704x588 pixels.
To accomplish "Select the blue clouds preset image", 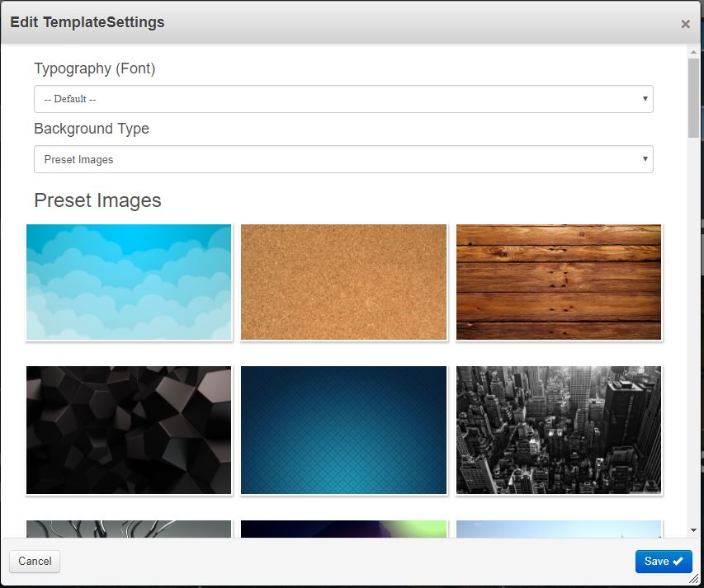I will point(129,282).
